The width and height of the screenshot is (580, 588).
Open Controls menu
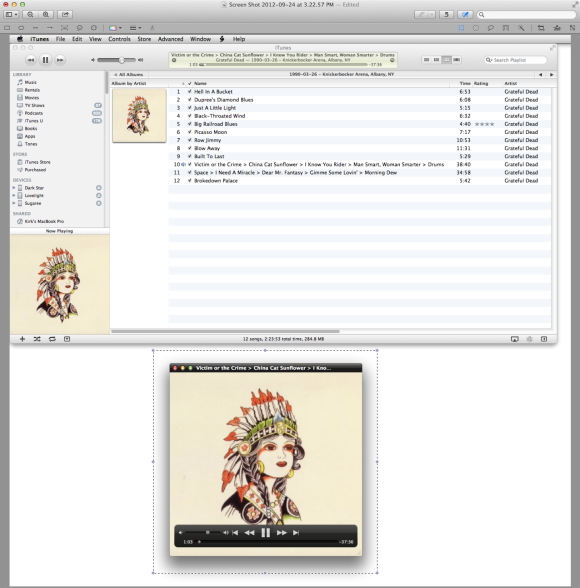click(x=119, y=39)
